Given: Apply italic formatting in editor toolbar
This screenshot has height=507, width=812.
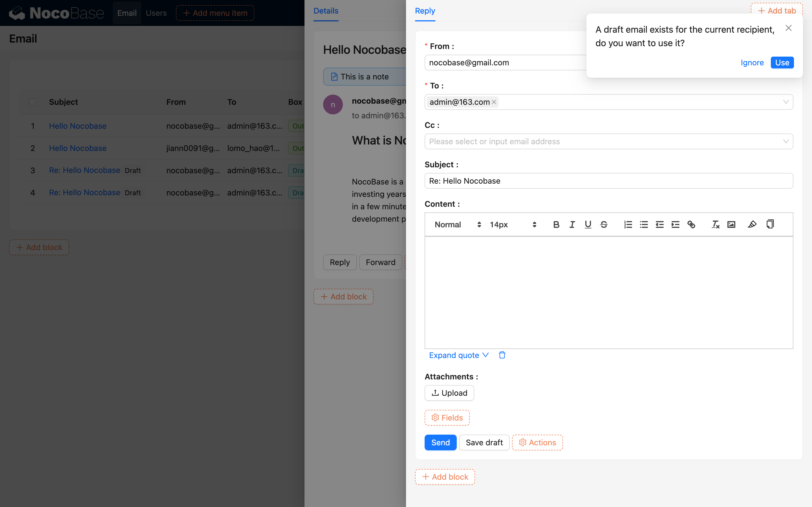Looking at the screenshot, I should [572, 225].
